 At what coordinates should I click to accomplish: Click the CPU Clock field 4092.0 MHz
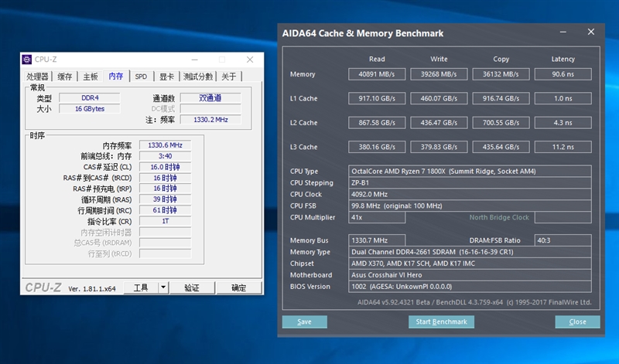(x=470, y=194)
